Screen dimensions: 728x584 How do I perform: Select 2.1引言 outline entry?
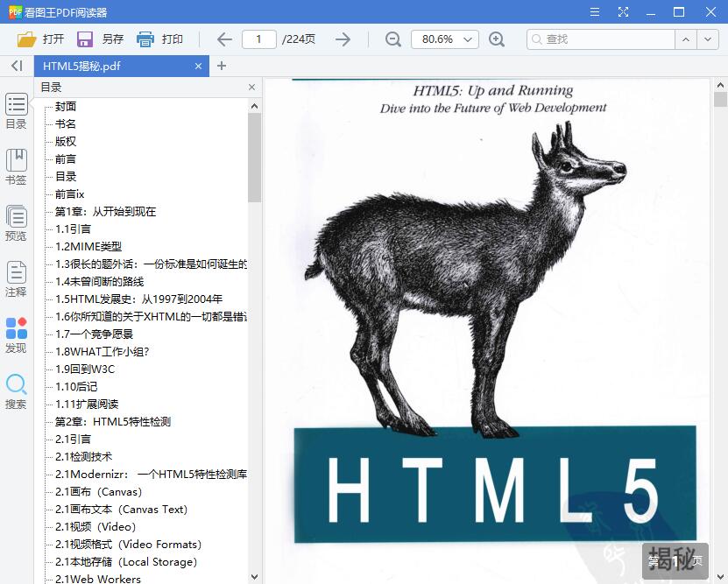click(x=73, y=440)
